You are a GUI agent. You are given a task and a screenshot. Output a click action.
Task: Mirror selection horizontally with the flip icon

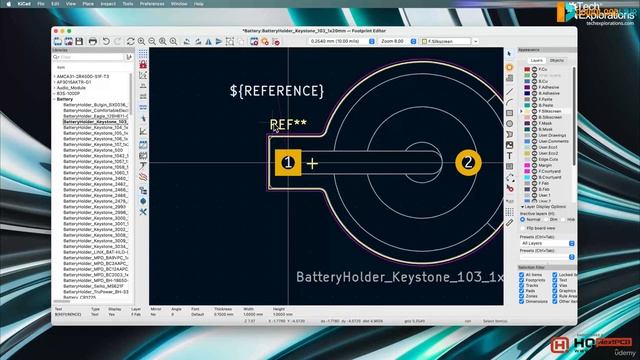(x=209, y=41)
